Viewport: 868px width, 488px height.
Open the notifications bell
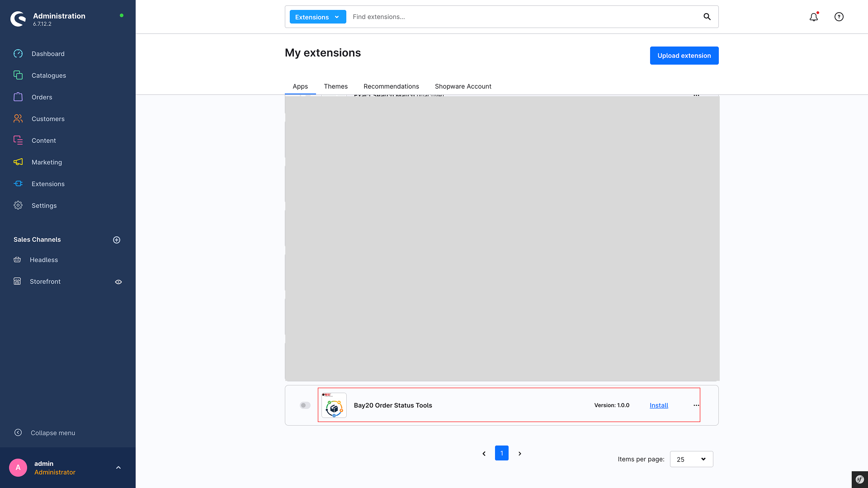pyautogui.click(x=814, y=17)
